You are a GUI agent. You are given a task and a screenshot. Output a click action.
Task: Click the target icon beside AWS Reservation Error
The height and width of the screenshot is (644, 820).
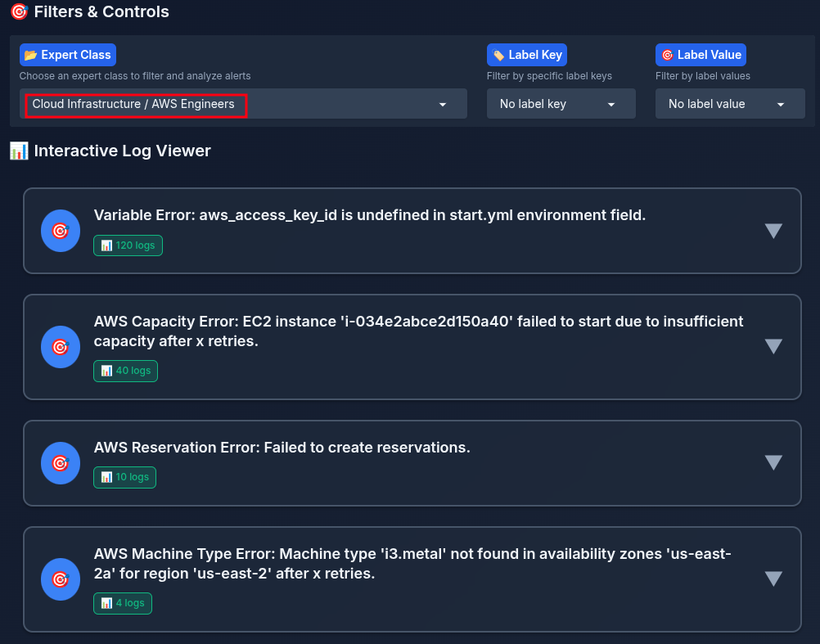click(61, 463)
